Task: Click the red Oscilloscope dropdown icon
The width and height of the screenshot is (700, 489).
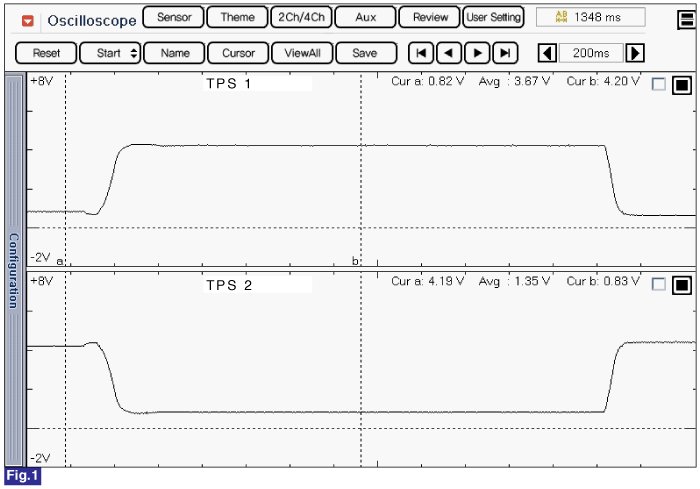Action: [x=27, y=20]
